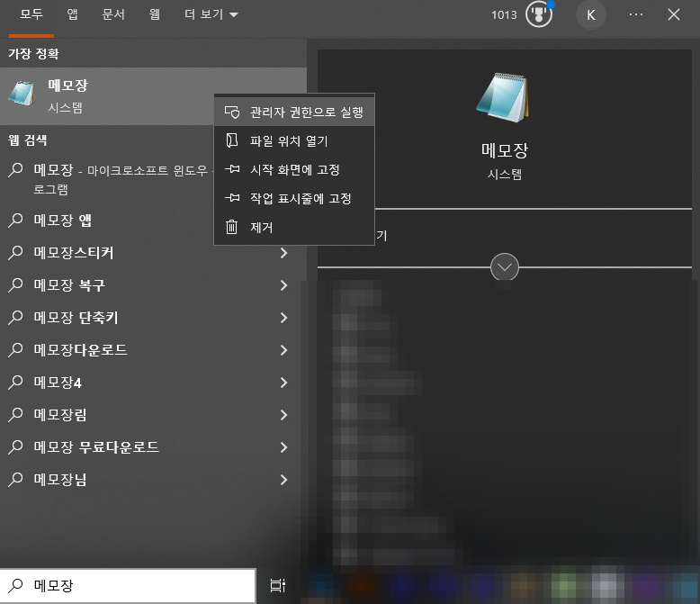Click the 1013 rewards points
Viewport: 700px width, 604px height.
pos(504,15)
